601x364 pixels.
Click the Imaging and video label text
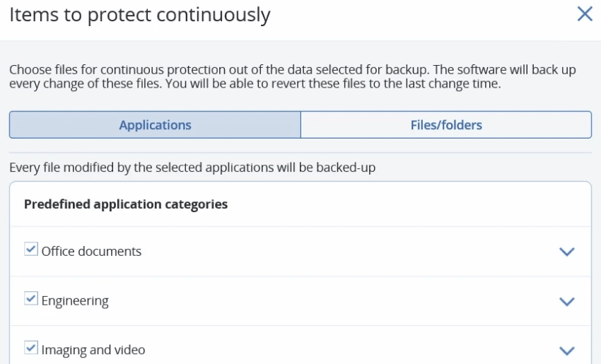[x=93, y=351]
